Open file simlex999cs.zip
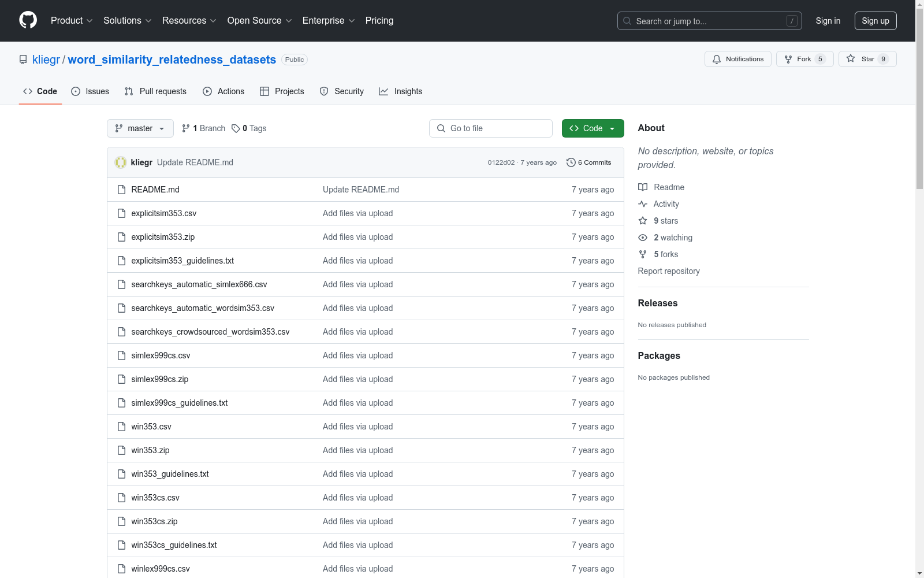 click(160, 379)
